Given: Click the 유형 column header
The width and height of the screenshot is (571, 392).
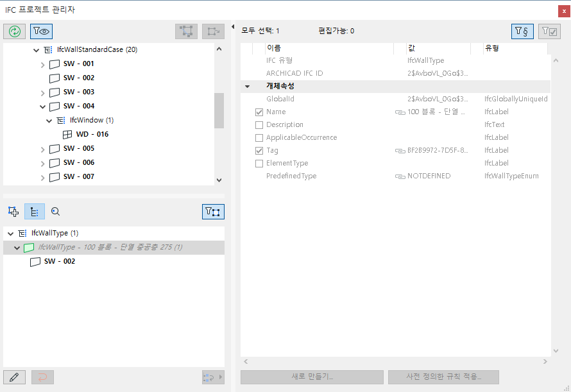Looking at the screenshot, I should [515, 48].
